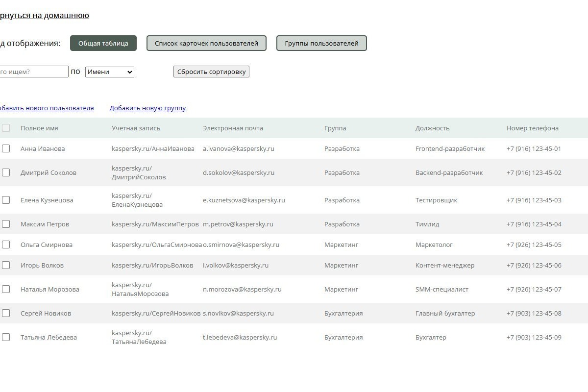
Task: Focus the user search input field
Action: click(x=33, y=72)
